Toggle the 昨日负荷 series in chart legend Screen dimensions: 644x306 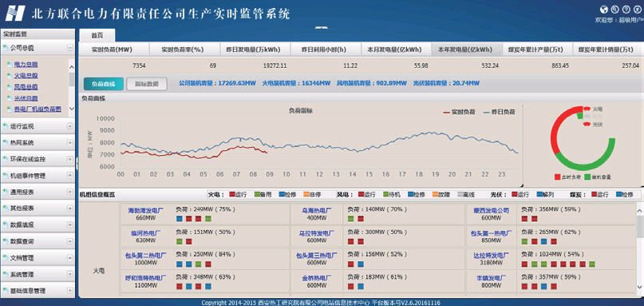(x=500, y=112)
